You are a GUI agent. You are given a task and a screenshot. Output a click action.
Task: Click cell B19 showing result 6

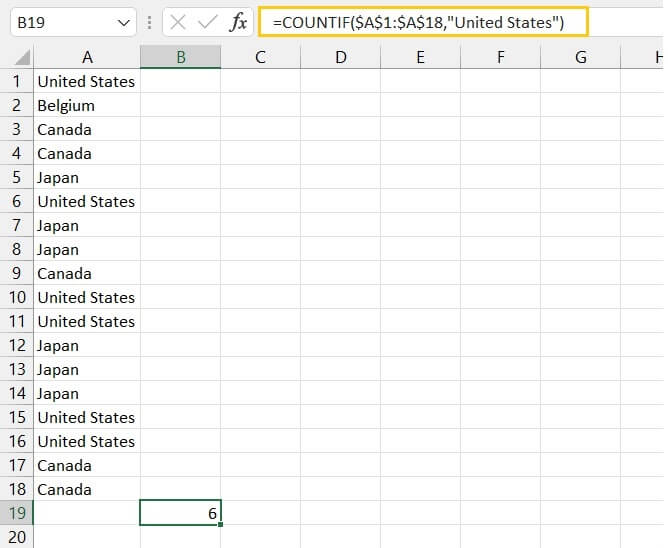(181, 513)
